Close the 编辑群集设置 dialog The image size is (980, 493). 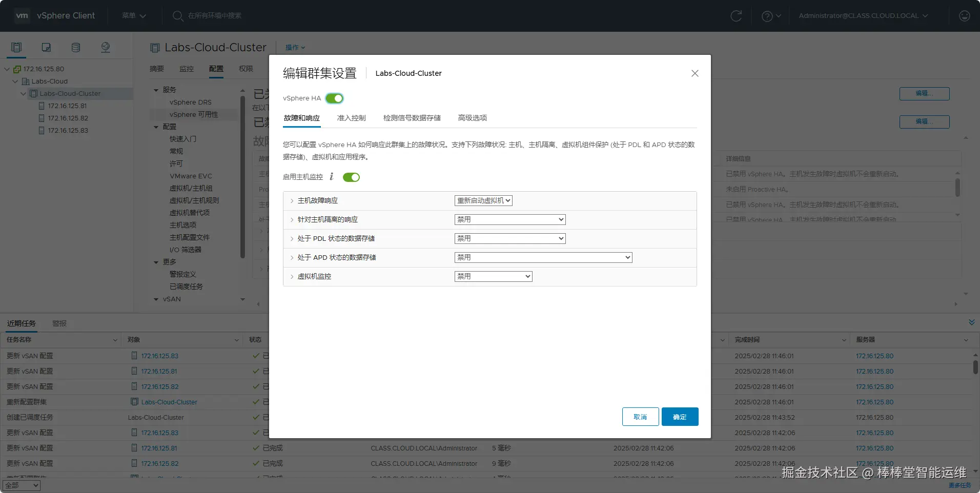(x=695, y=73)
